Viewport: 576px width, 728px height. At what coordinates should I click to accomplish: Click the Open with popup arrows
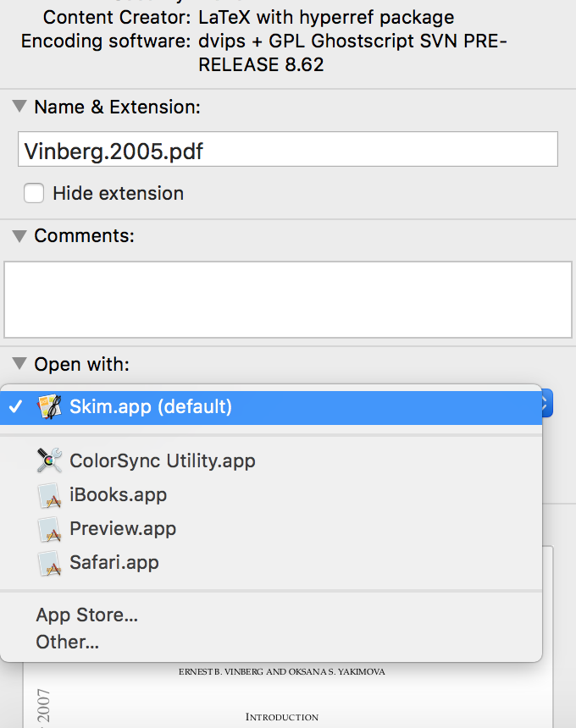tap(546, 403)
